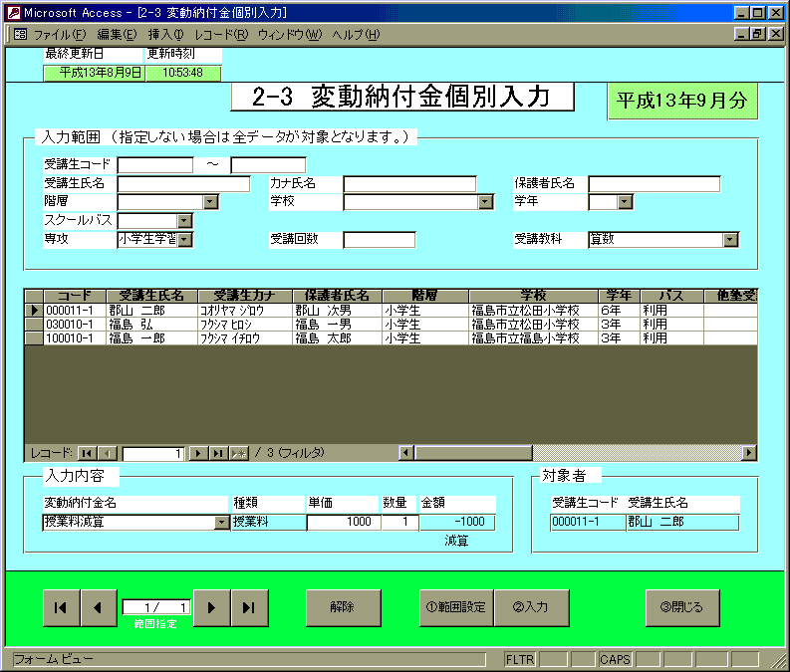Open the 学校 dropdown list
The height and width of the screenshot is (672, 790).
point(485,202)
